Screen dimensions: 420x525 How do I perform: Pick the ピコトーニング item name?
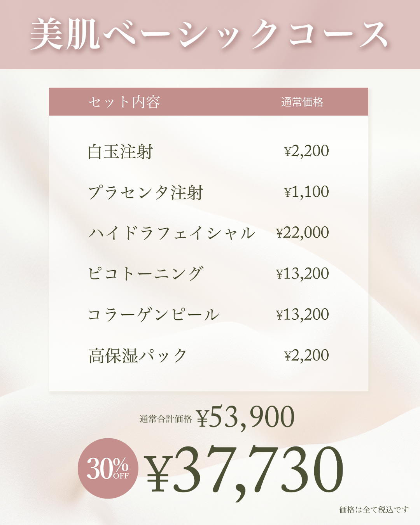pyautogui.click(x=145, y=274)
